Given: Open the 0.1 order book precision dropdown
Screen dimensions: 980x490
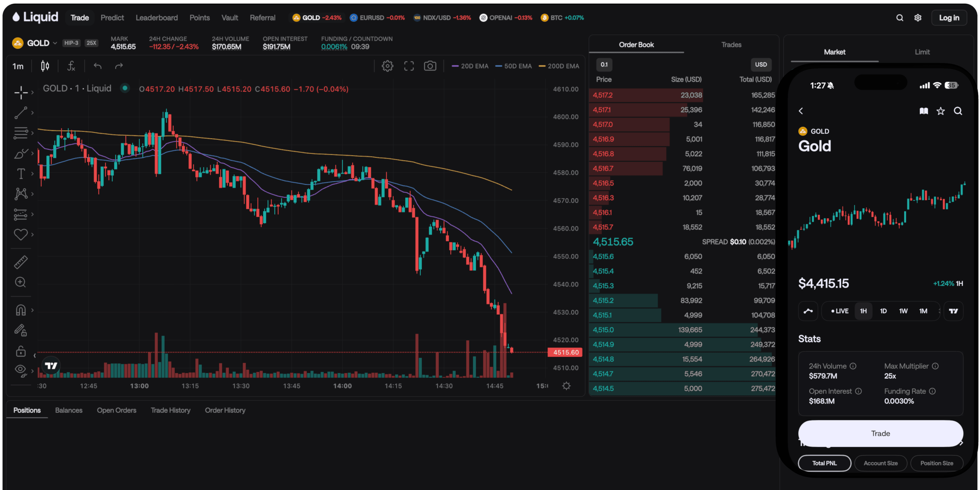Looking at the screenshot, I should (x=604, y=65).
